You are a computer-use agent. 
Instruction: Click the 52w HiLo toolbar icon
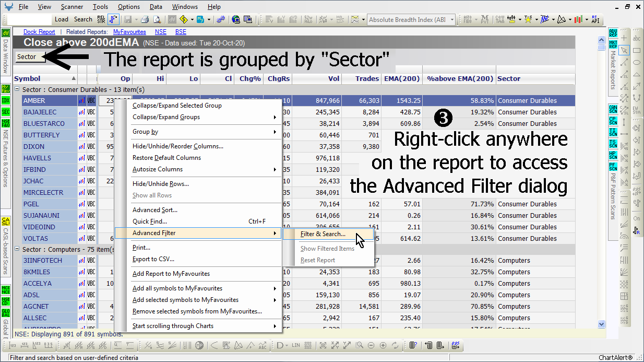(x=307, y=19)
